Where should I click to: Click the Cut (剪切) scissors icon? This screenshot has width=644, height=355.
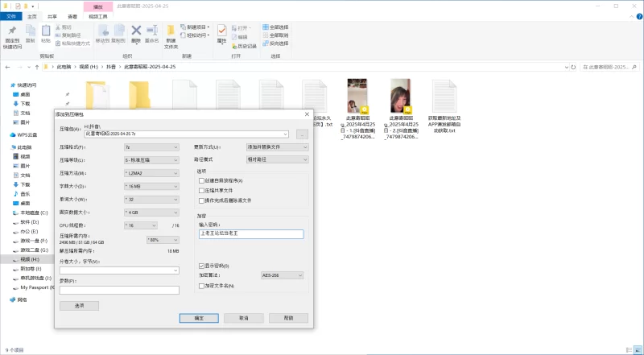pos(58,27)
